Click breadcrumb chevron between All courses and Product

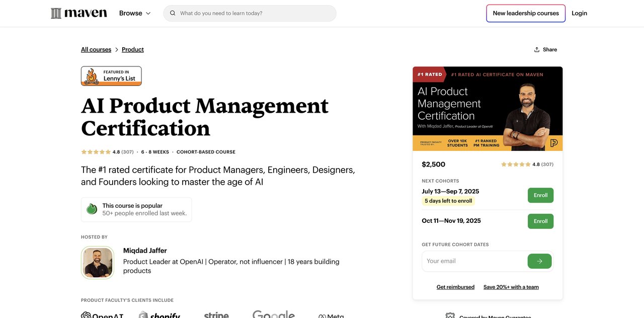coord(117,49)
